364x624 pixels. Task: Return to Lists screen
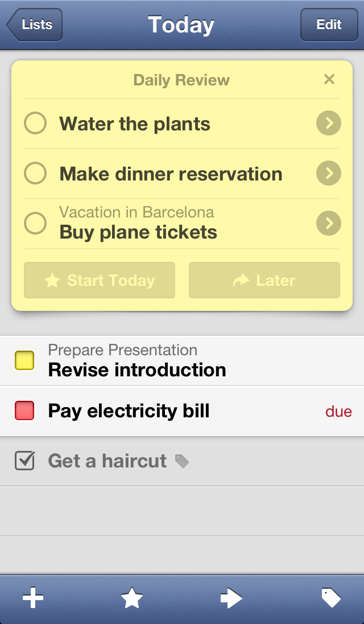pyautogui.click(x=35, y=24)
